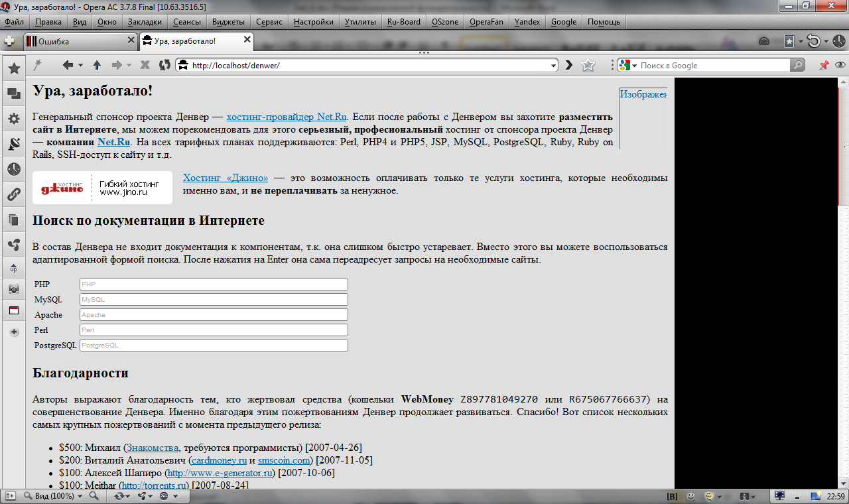Click the red pushpin icon

coord(824,65)
